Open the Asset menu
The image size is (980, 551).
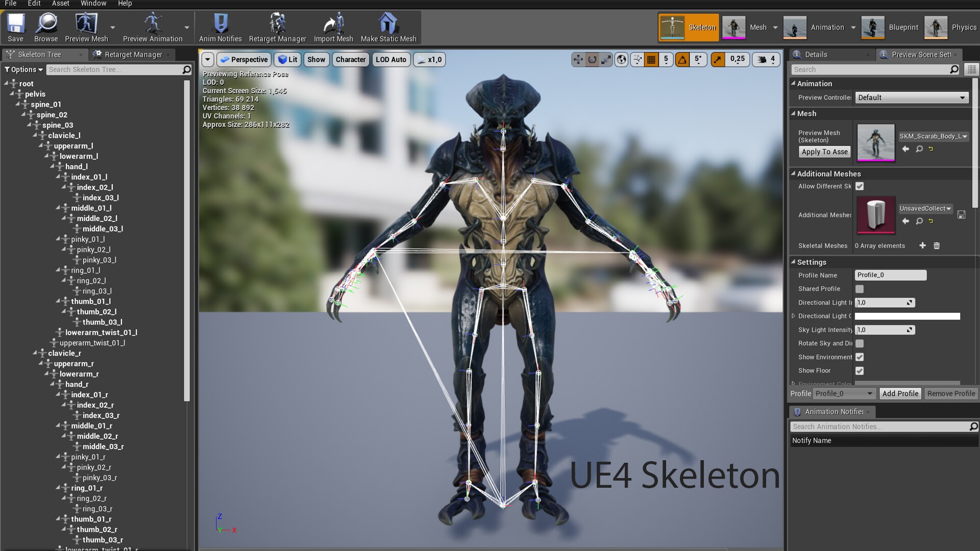pyautogui.click(x=60, y=4)
